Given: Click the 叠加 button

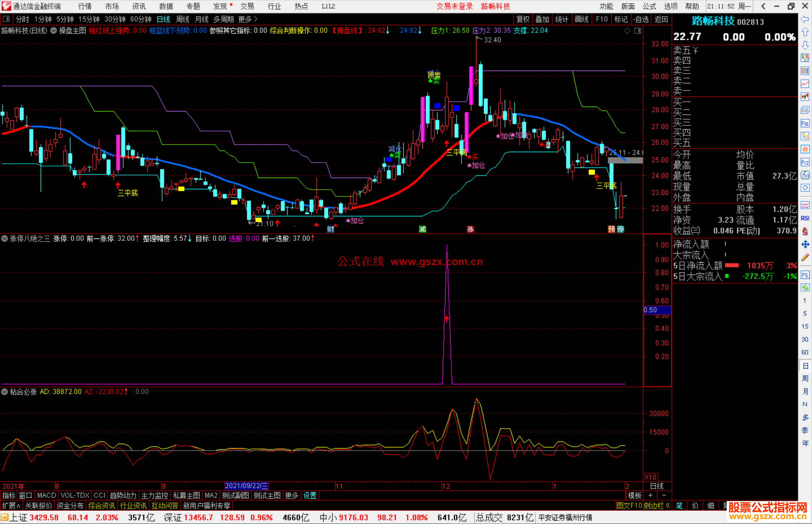Looking at the screenshot, I should click(x=542, y=19).
